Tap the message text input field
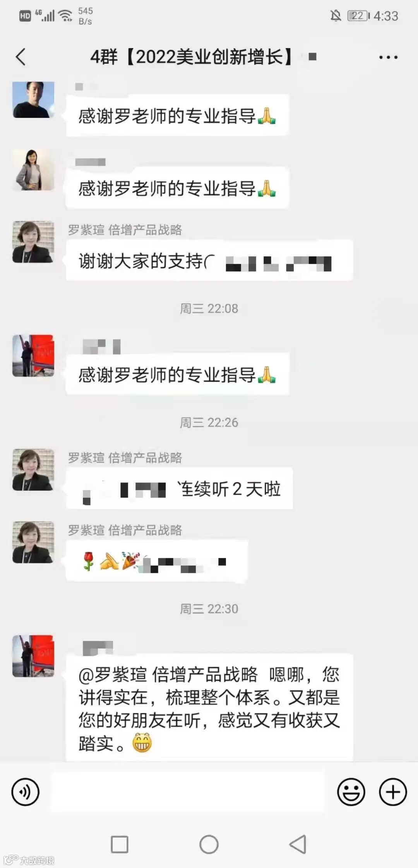The height and width of the screenshot is (868, 418). coord(187,792)
